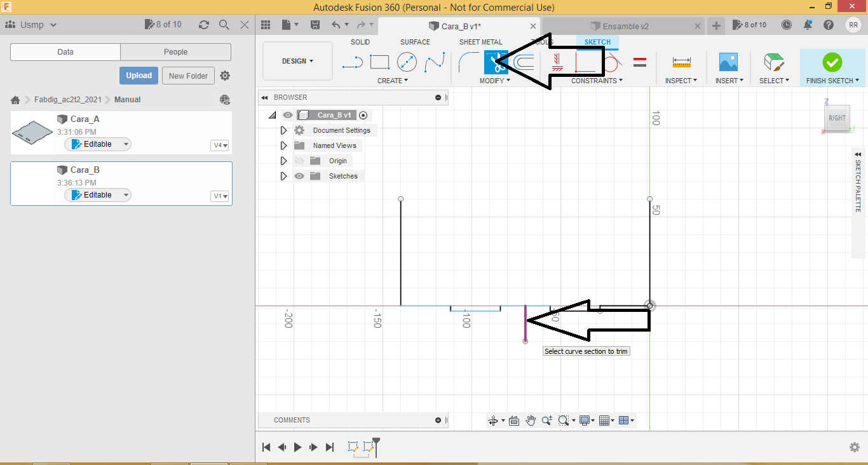Expand the Document Settings node
868x465 pixels.
(x=283, y=130)
